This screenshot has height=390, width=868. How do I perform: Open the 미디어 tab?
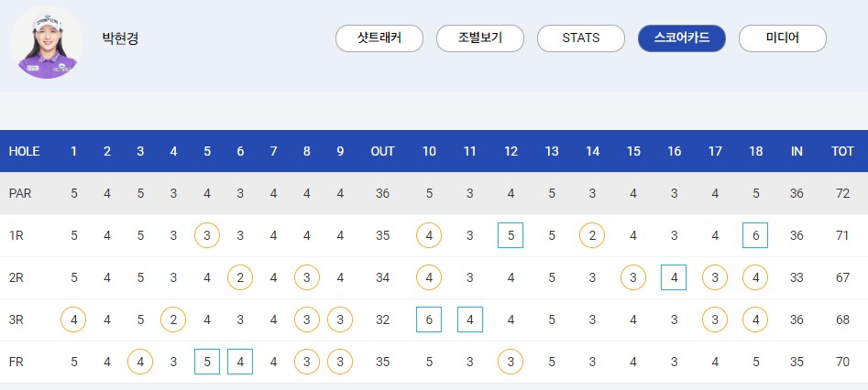[x=782, y=38]
